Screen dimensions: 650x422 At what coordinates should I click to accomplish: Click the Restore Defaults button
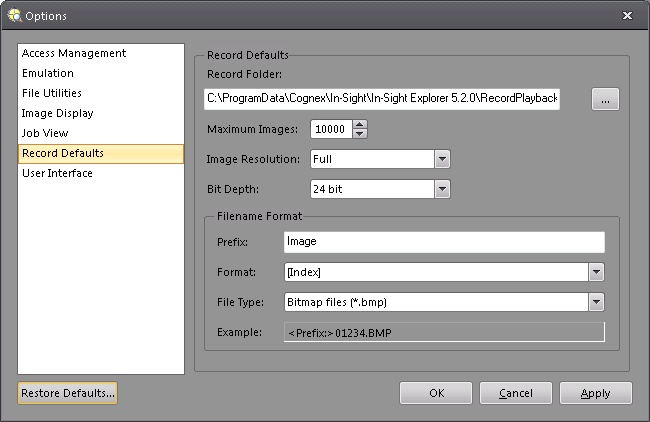click(x=68, y=393)
